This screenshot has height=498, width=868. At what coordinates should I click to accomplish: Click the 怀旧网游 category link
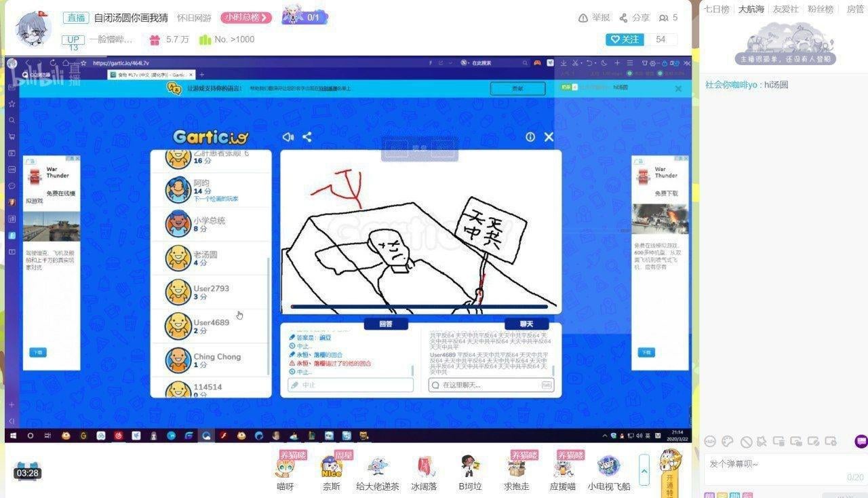pyautogui.click(x=194, y=18)
